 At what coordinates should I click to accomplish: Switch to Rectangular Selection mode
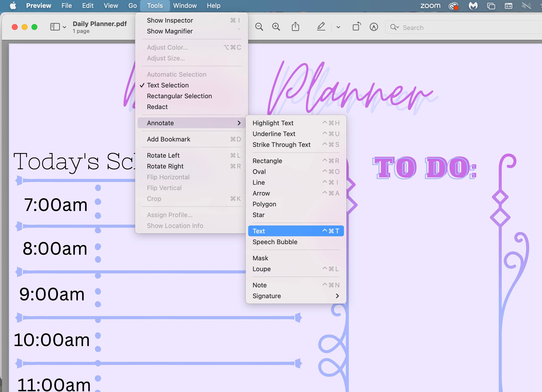coord(179,96)
